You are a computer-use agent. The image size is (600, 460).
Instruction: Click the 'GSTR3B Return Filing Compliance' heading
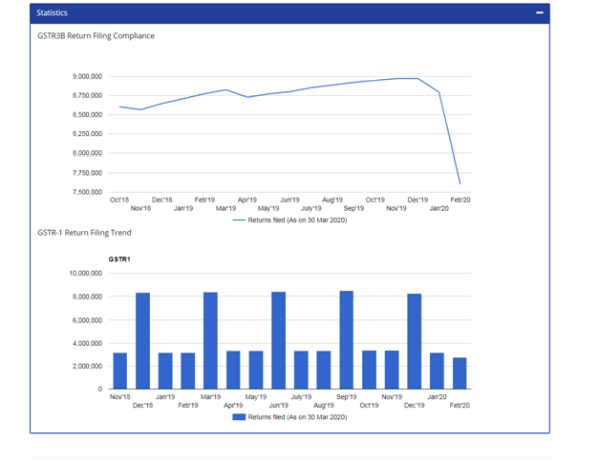tap(96, 36)
